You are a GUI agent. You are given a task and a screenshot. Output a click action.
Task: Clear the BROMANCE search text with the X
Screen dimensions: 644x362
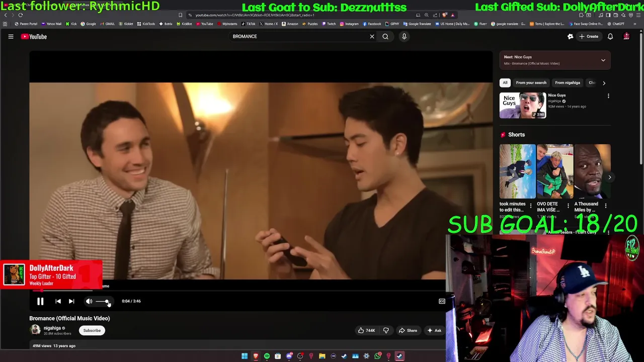click(x=372, y=36)
